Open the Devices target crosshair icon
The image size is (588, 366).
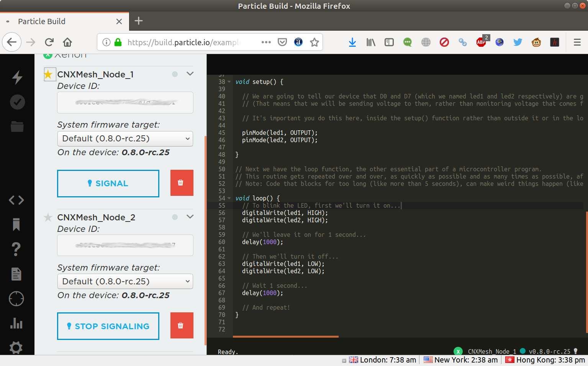[16, 299]
